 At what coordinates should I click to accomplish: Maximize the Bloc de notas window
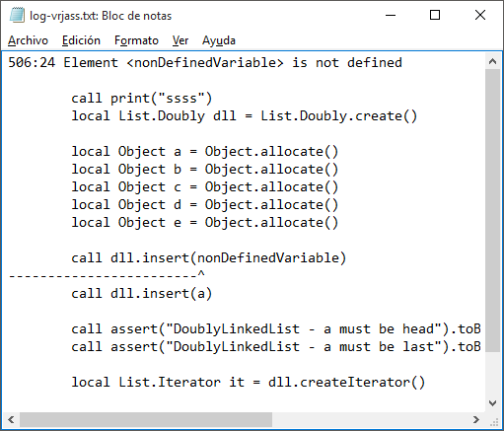(x=435, y=15)
